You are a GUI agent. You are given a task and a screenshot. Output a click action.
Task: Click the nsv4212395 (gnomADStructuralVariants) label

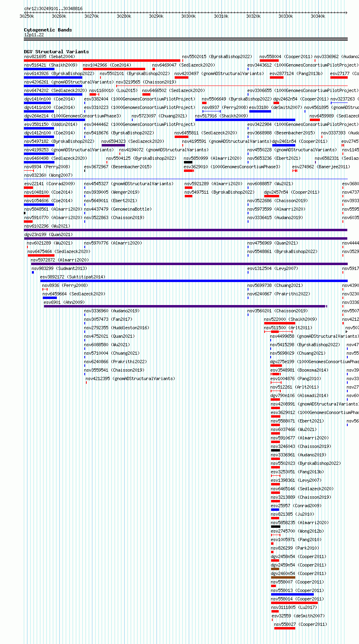(x=130, y=378)
